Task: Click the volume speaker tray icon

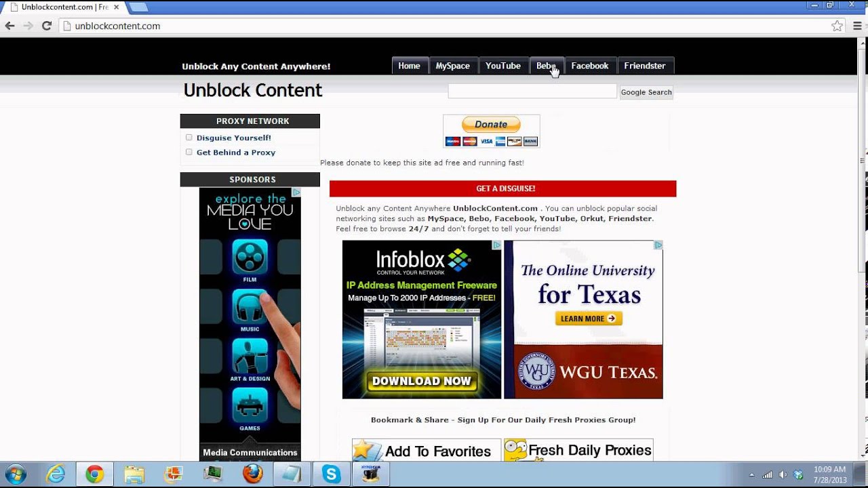Action: 783,474
